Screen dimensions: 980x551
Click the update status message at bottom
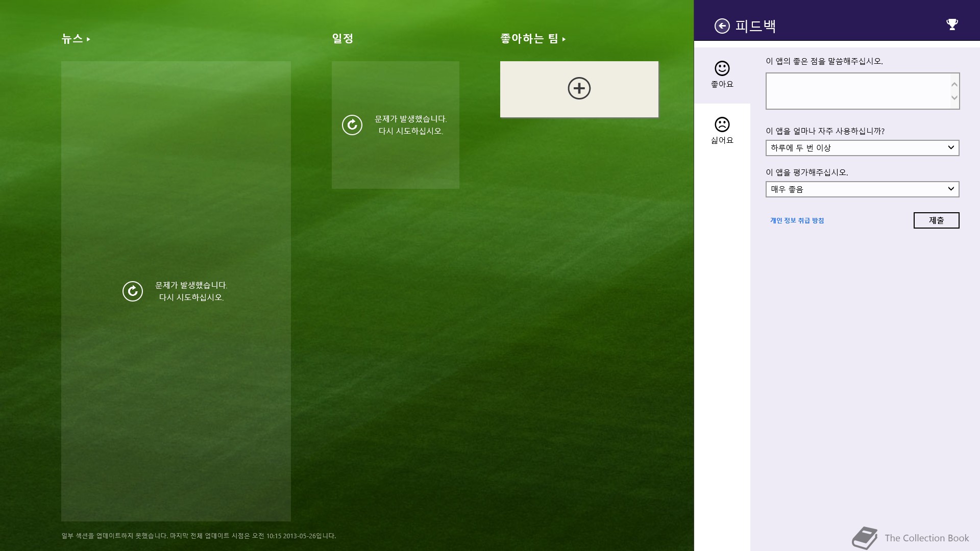(x=199, y=536)
